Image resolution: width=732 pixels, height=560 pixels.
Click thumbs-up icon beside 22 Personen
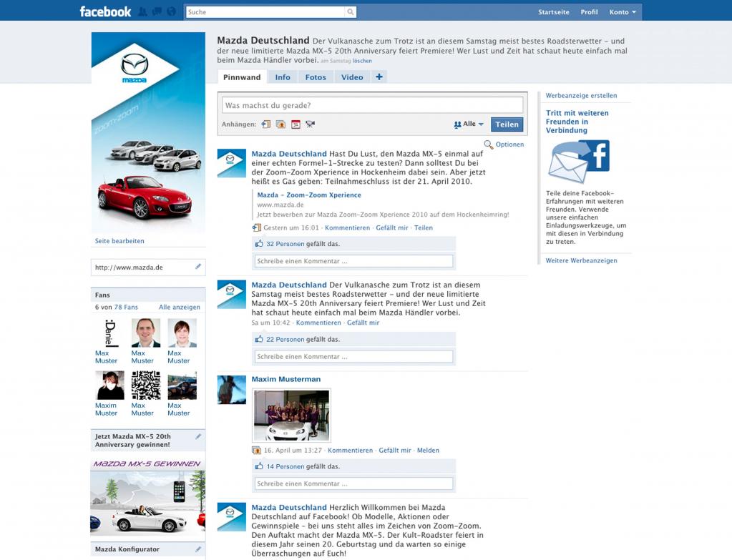[x=259, y=339]
